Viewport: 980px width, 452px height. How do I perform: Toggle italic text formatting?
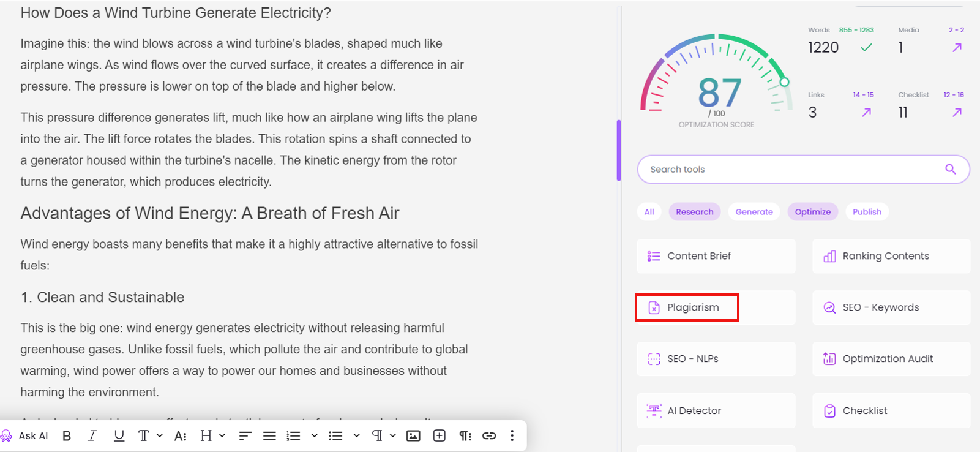(x=92, y=435)
